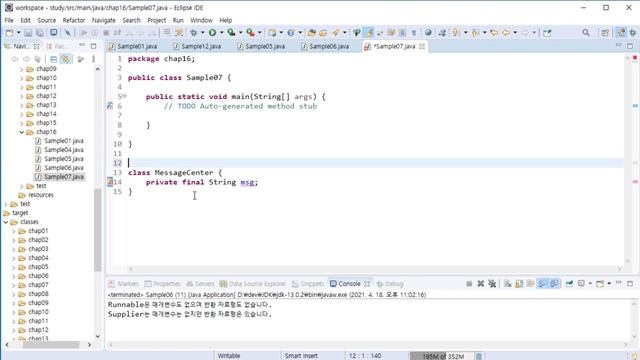Open the Data Source Explorer tab
This screenshot has height=360, width=640.
click(x=253, y=284)
